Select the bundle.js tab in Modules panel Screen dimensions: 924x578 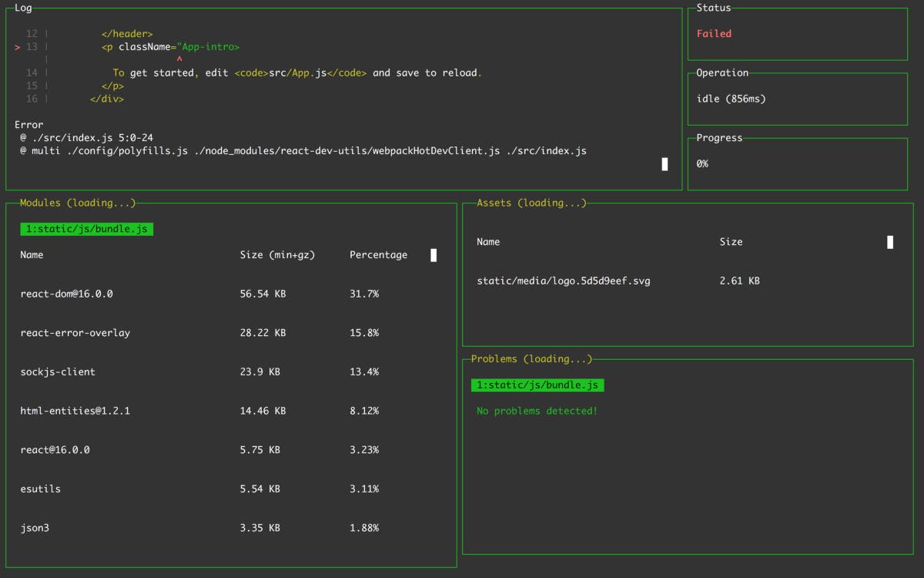[86, 228]
